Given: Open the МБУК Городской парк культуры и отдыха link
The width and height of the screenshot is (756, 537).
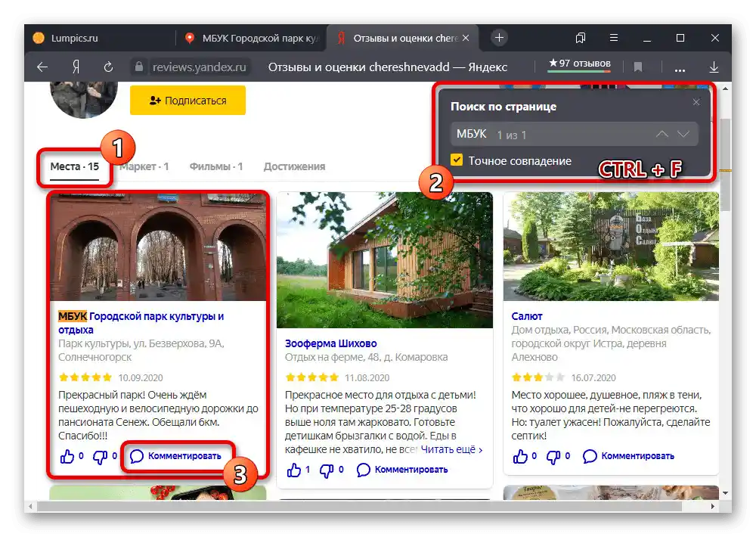Looking at the screenshot, I should (141, 323).
